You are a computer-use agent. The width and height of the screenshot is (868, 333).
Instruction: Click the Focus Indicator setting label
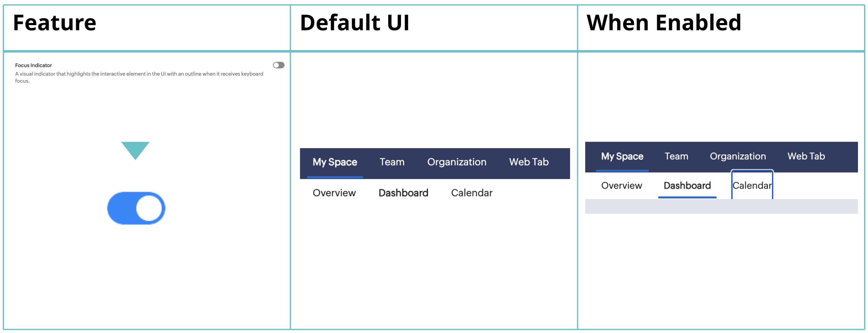pyautogui.click(x=33, y=65)
